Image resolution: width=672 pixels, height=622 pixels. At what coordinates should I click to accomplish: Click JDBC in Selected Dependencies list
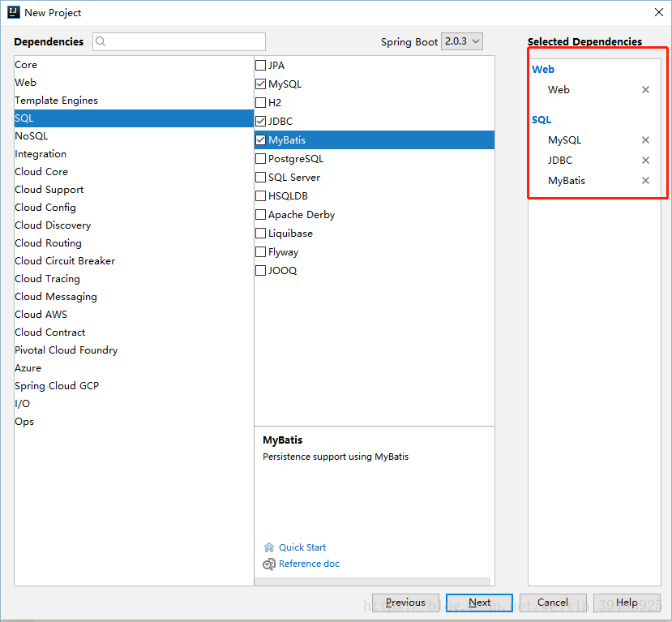coord(560,161)
